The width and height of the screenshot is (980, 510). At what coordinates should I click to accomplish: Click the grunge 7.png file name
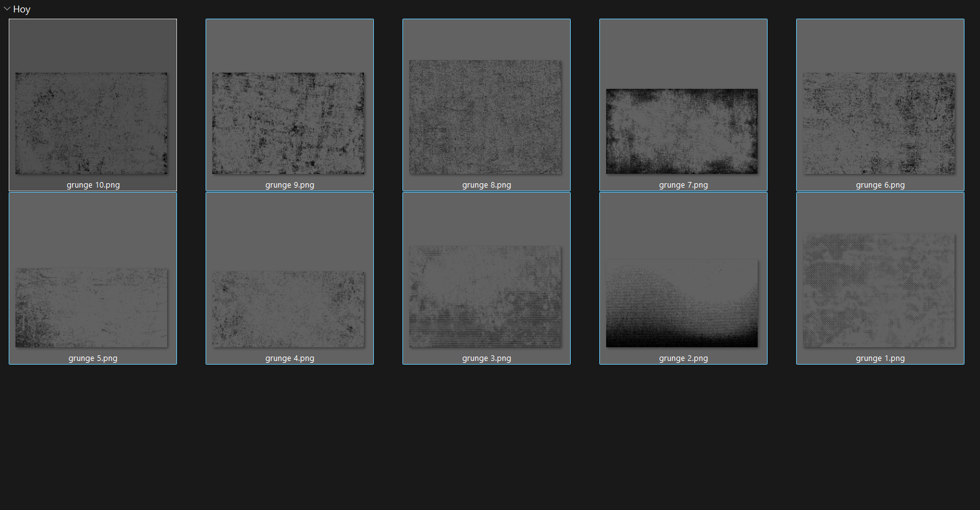(x=684, y=185)
